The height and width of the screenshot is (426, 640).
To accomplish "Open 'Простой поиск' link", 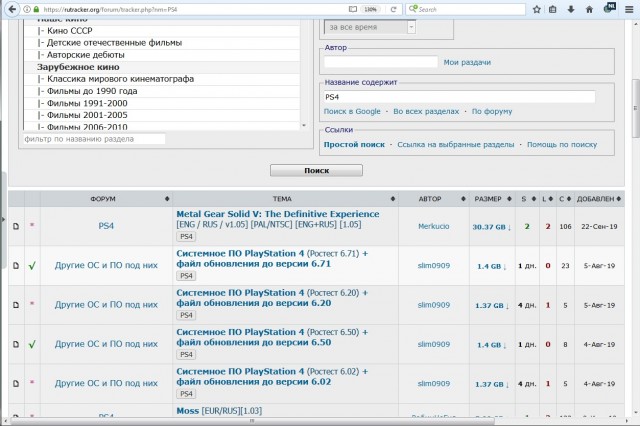I will click(x=354, y=144).
